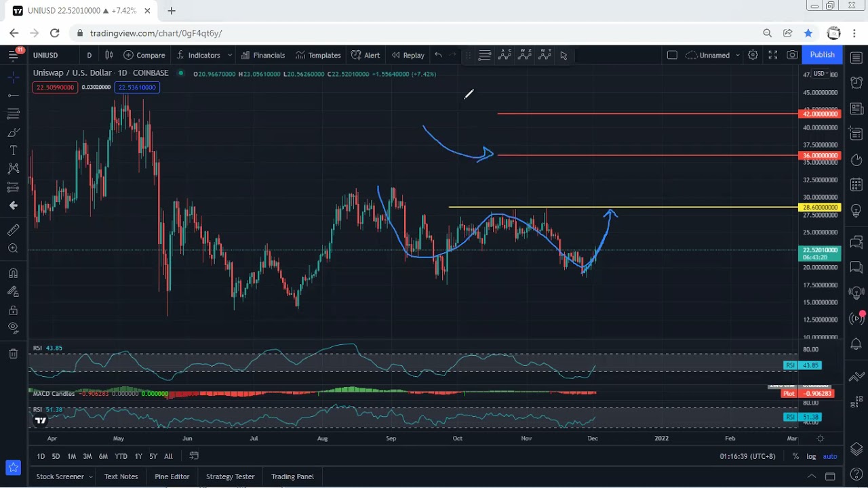Choose the ABCD pattern favorite tool
The image size is (868, 488).
point(505,55)
